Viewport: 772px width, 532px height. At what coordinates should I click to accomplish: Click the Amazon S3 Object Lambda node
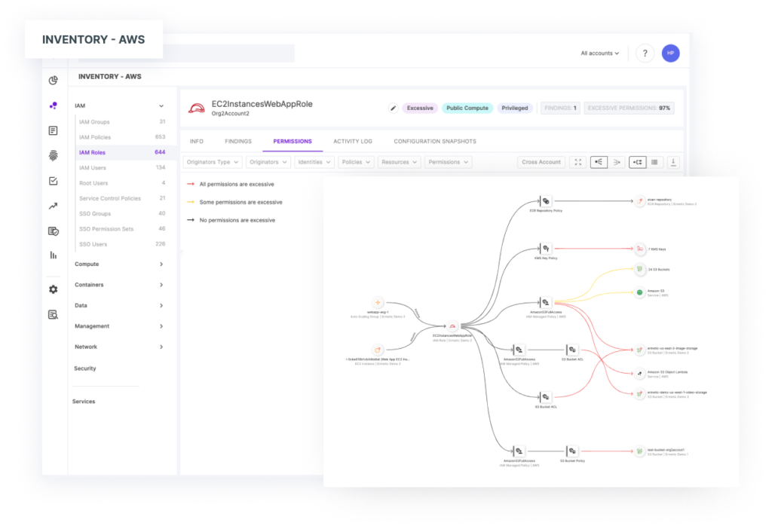coord(639,374)
